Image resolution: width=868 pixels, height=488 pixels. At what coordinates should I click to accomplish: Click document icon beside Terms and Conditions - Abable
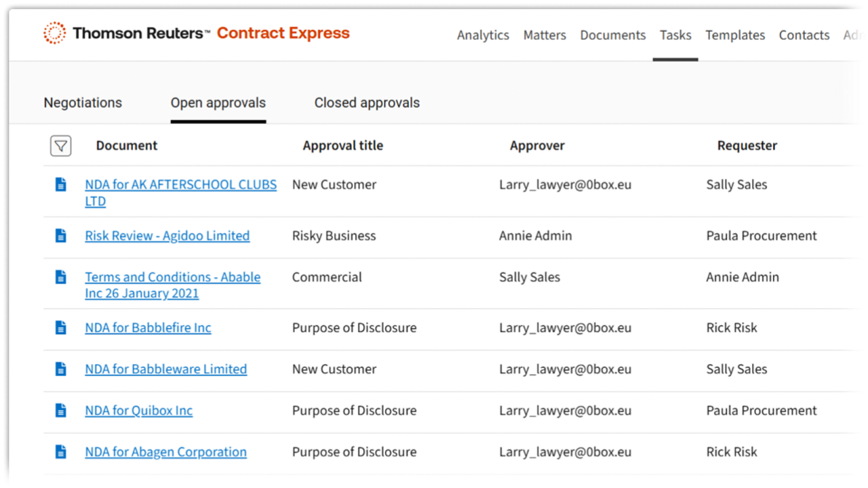[x=61, y=277]
